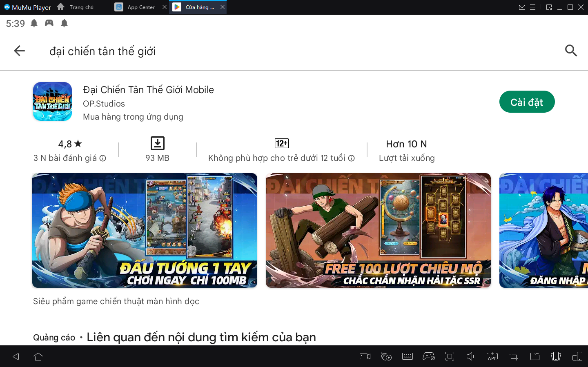The image size is (588, 367).
Task: Click the volume speaker icon
Action: [x=471, y=356]
